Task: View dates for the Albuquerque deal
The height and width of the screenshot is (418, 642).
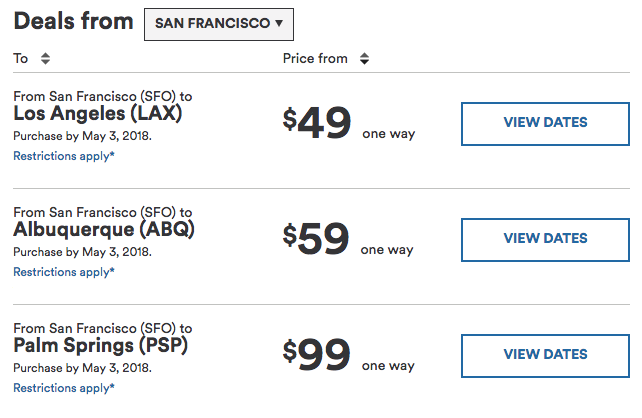Action: click(545, 239)
